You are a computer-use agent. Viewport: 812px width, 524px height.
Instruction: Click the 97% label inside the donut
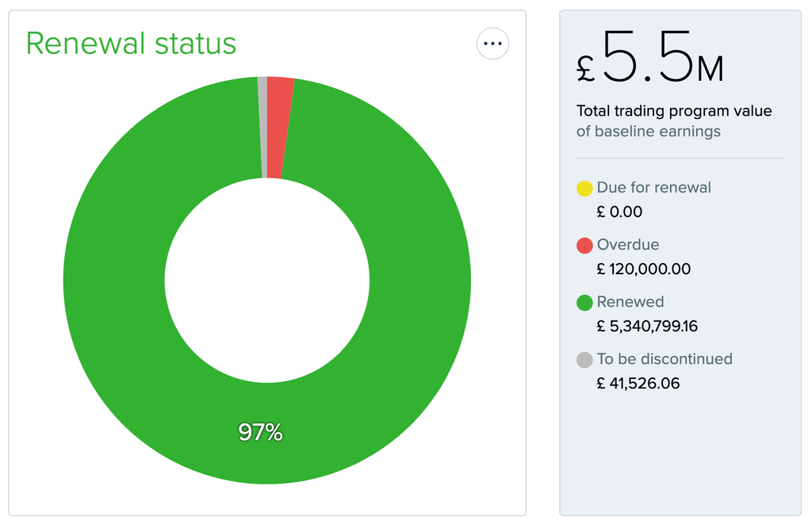(x=262, y=433)
